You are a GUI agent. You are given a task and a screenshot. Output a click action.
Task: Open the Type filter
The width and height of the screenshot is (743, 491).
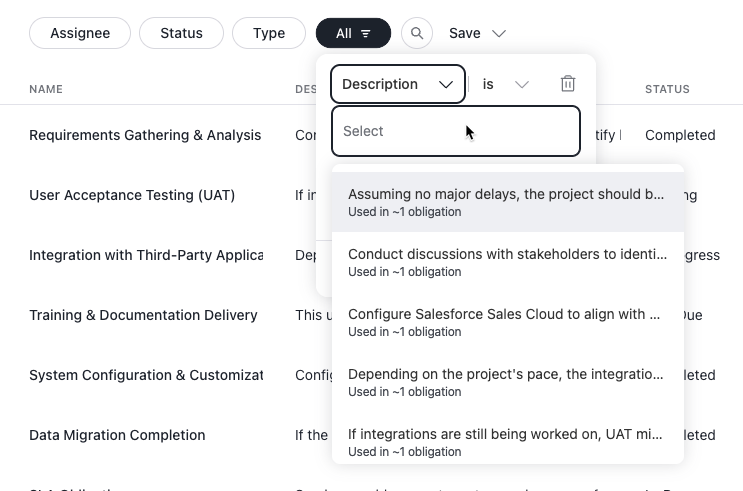(x=269, y=33)
